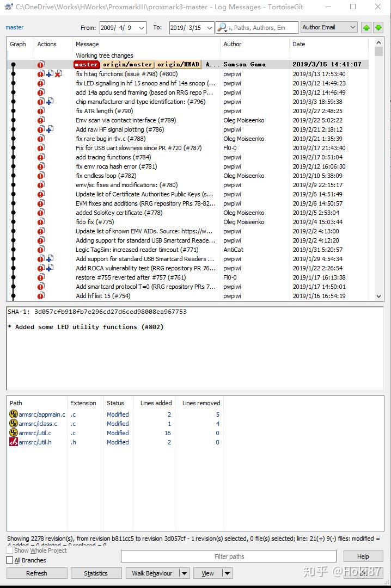Open the To date dropdown
Viewport: 391px width, 588px height.
[x=210, y=28]
